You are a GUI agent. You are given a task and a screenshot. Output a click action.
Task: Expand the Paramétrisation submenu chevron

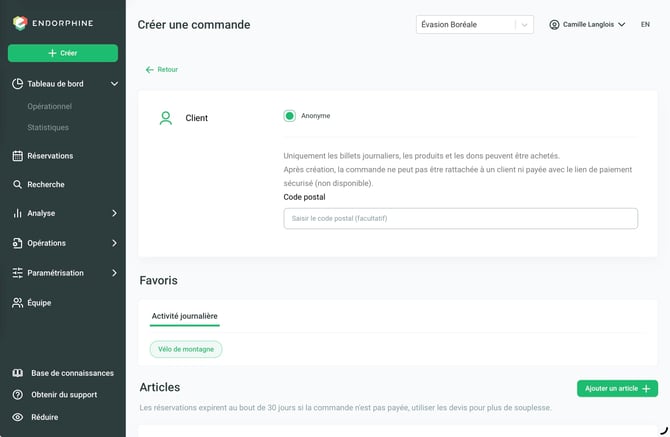114,273
